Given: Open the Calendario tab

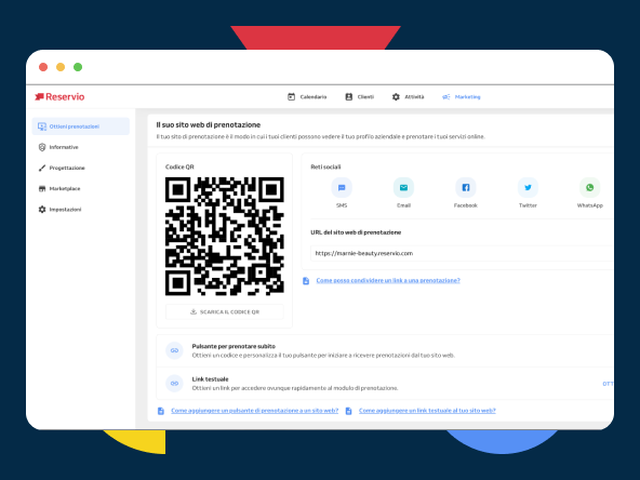Looking at the screenshot, I should point(307,97).
